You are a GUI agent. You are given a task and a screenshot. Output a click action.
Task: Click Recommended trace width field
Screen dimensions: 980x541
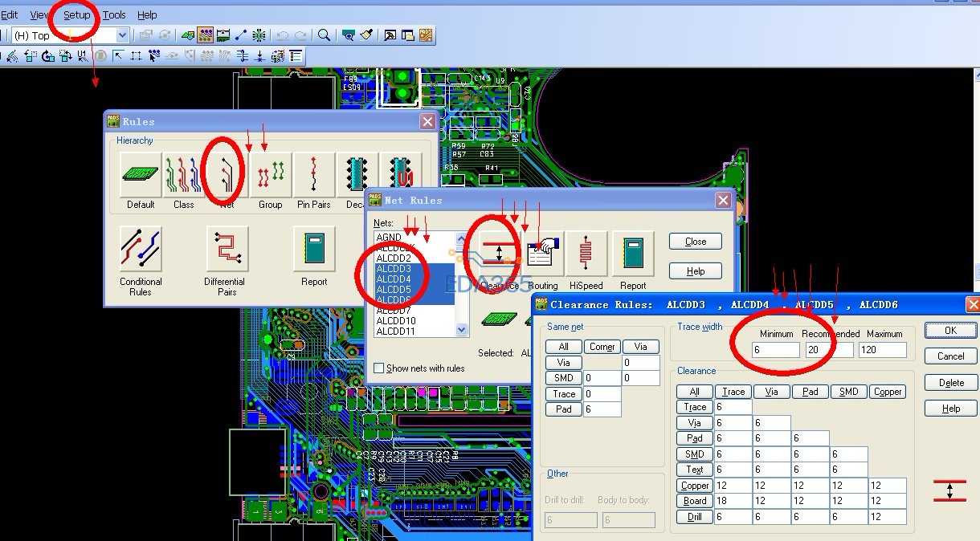pyautogui.click(x=830, y=350)
